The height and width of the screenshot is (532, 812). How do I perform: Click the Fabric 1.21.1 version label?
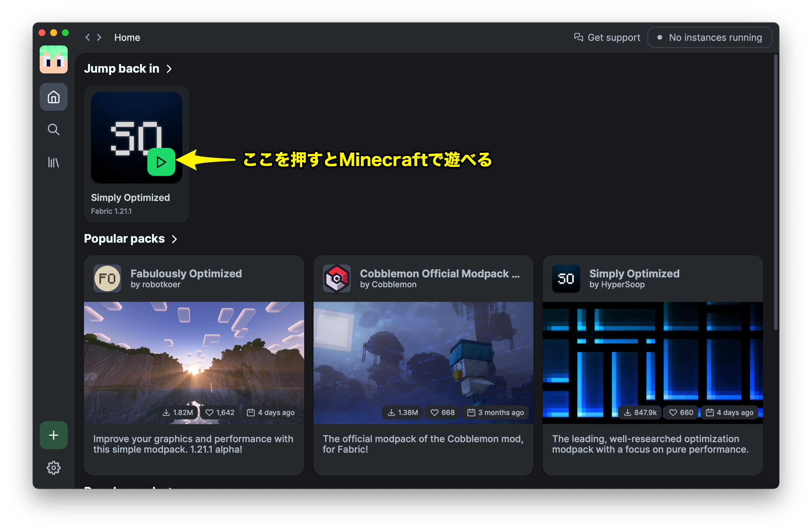pos(111,211)
